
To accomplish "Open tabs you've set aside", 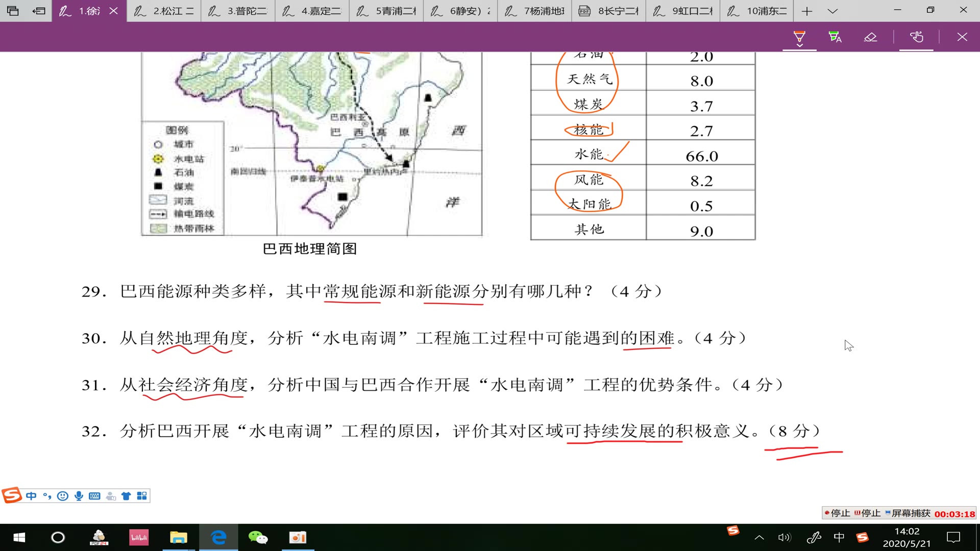I will point(13,11).
